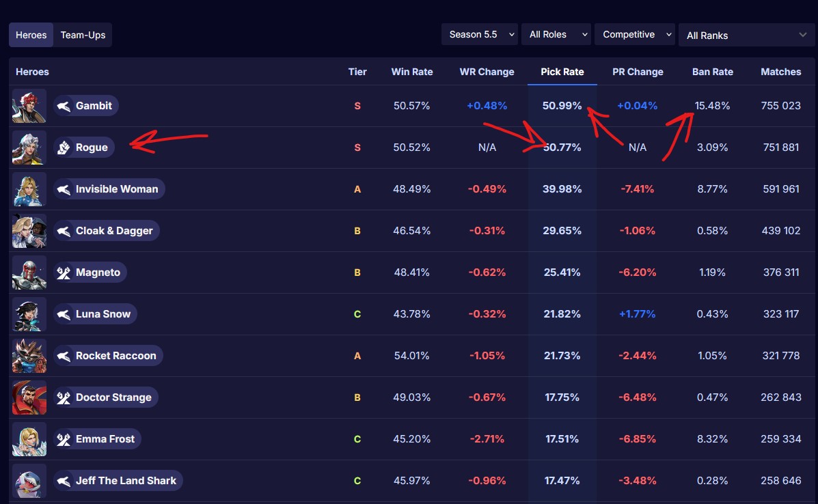Click Emma Frost's -2.71% WR change
The width and height of the screenshot is (818, 504).
click(487, 439)
